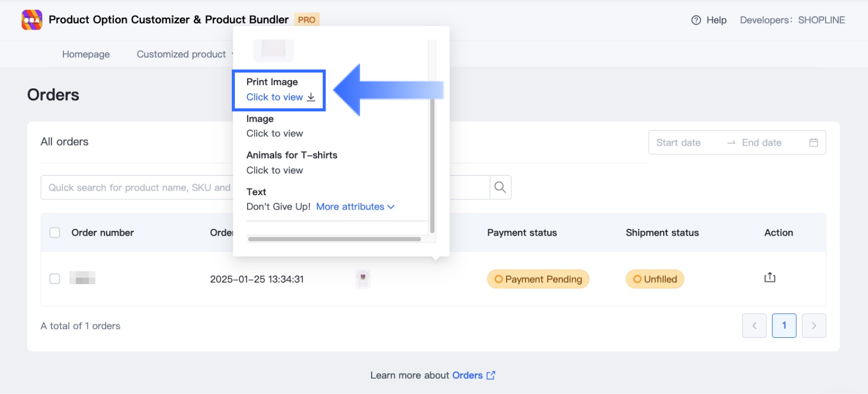This screenshot has width=868, height=394.
Task: Open the calendar icon in date range
Action: coord(813,143)
